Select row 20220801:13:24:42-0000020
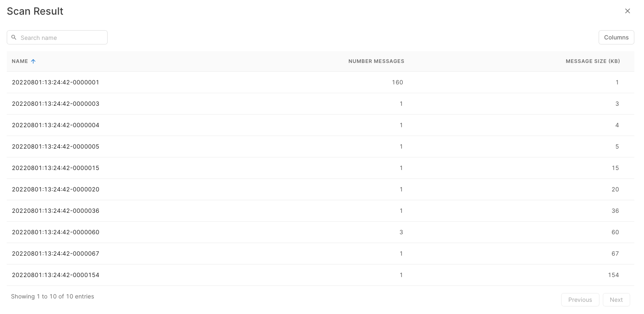644x314 pixels. click(x=55, y=189)
